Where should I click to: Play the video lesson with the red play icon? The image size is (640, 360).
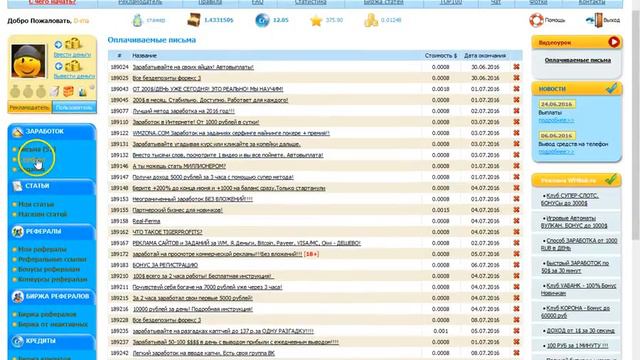(x=613, y=42)
